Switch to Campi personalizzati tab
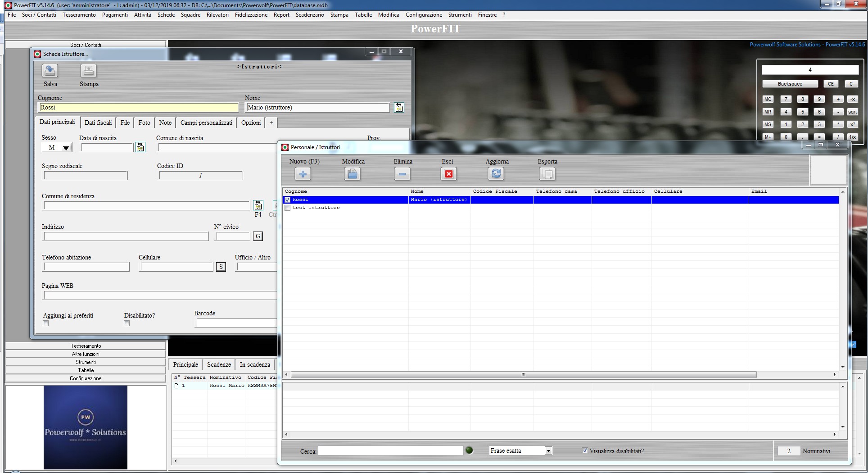Viewport: 868px width, 473px height. point(206,123)
